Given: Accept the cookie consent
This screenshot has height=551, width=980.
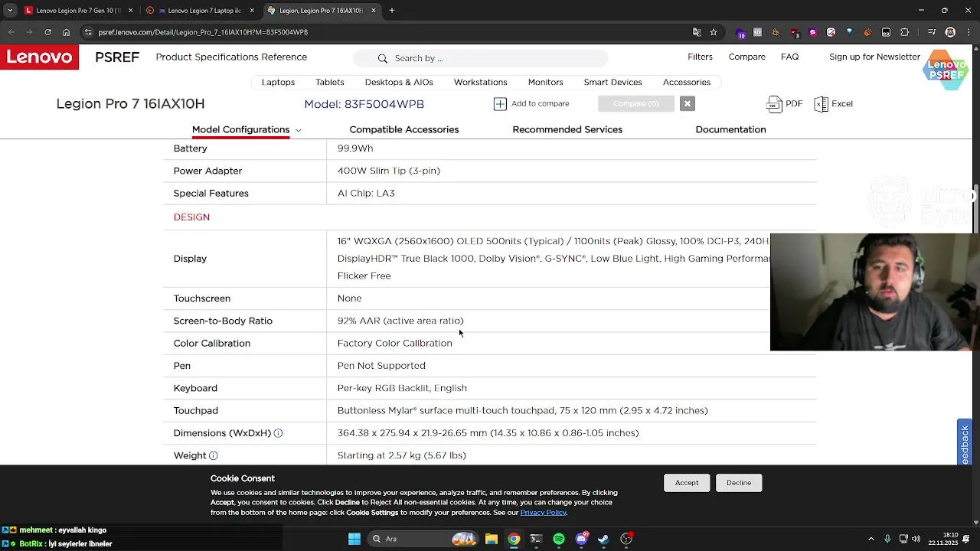Looking at the screenshot, I should 687,483.
